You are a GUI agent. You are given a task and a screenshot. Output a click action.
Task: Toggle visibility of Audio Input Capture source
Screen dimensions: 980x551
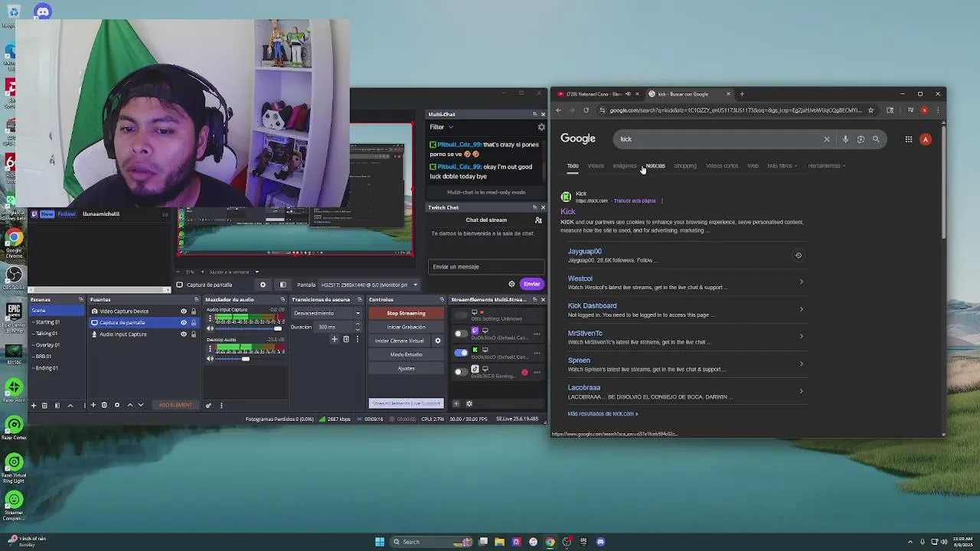tap(183, 334)
